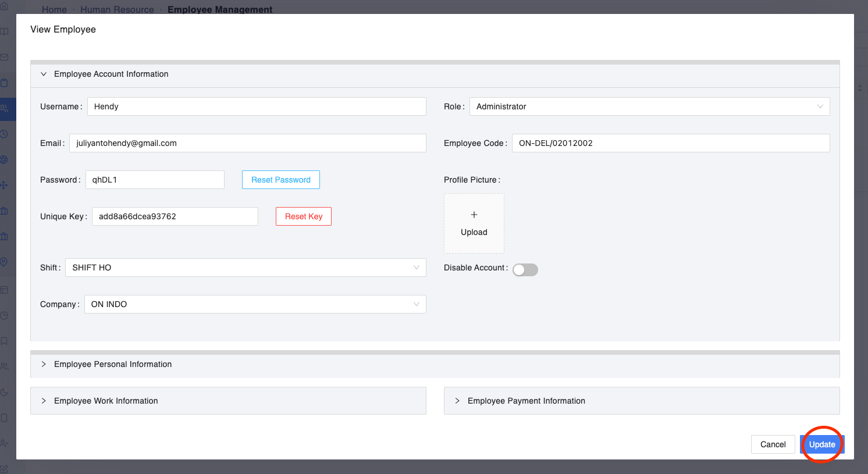Select the location pin sidebar icon

point(4,262)
